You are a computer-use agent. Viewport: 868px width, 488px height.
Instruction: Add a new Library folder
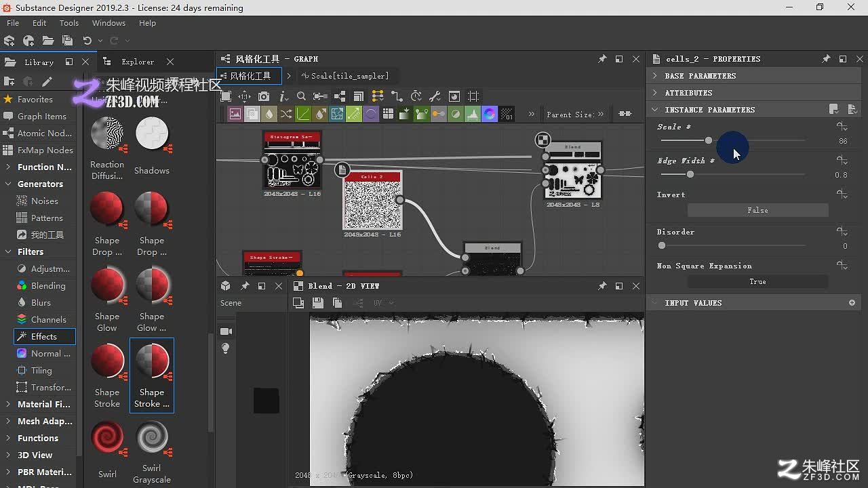coord(9,82)
